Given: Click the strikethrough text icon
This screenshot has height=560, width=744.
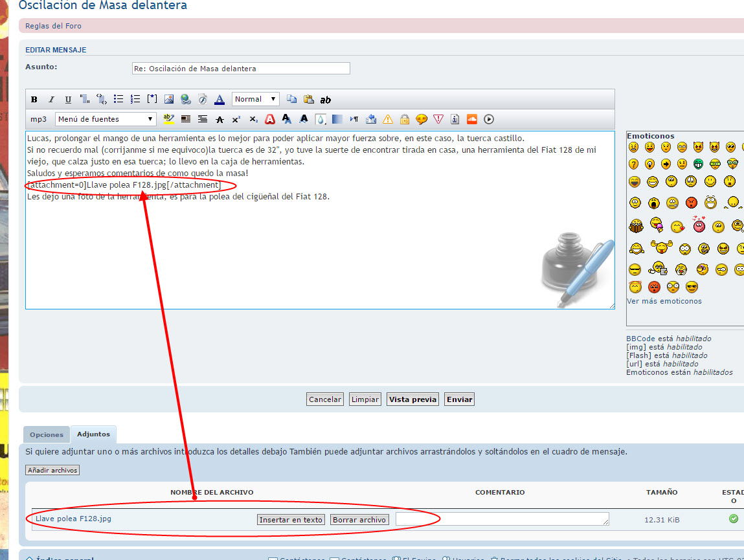Looking at the screenshot, I should [x=220, y=119].
